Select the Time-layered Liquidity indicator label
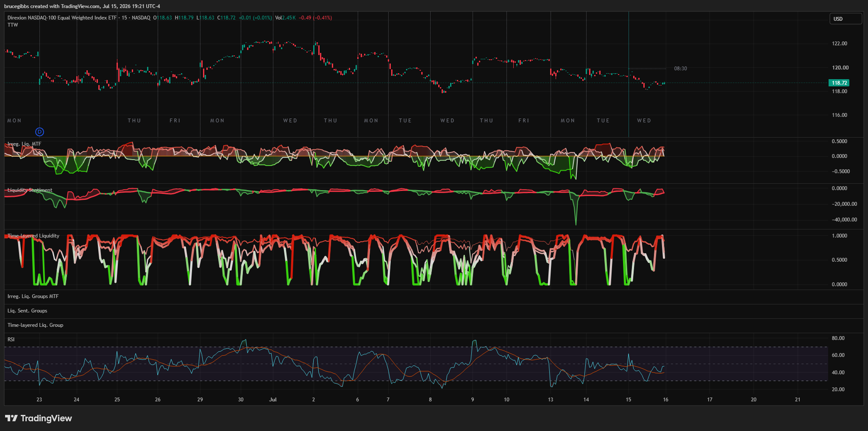The height and width of the screenshot is (431, 868). click(33, 236)
